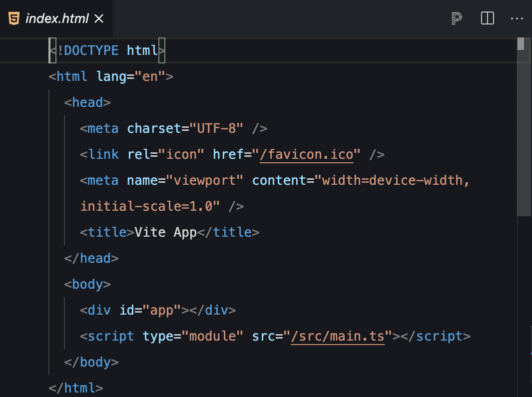Open the /favicon.ico link in the code
Screen dimensions: 532x397
click(306, 154)
